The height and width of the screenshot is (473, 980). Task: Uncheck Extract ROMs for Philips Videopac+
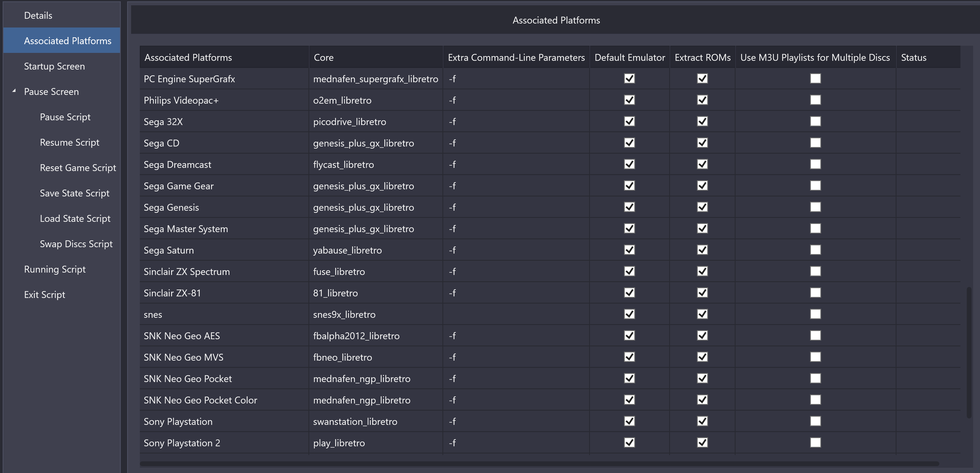point(702,100)
